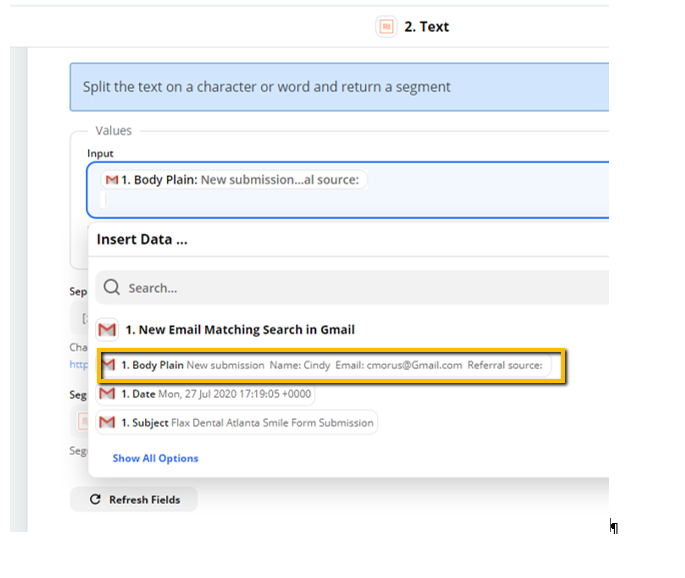This screenshot has width=685, height=578.
Task: Select Body Plain New submission data option
Action: [x=325, y=365]
